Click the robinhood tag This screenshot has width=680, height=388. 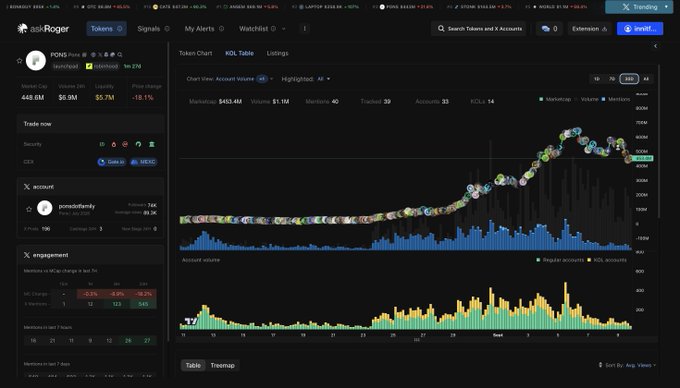[102, 66]
